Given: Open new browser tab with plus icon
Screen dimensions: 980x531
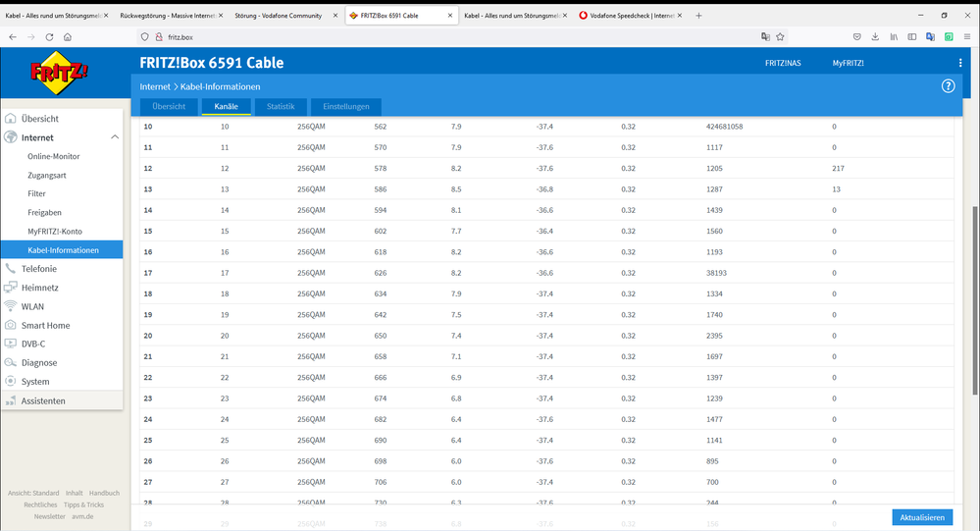Looking at the screenshot, I should [x=698, y=15].
